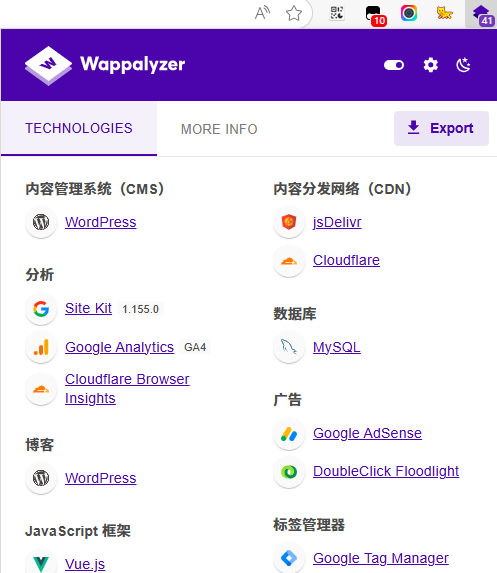Viewport: 497px width, 573px height.
Task: Click the Google Tag Manager icon
Action: [x=289, y=558]
